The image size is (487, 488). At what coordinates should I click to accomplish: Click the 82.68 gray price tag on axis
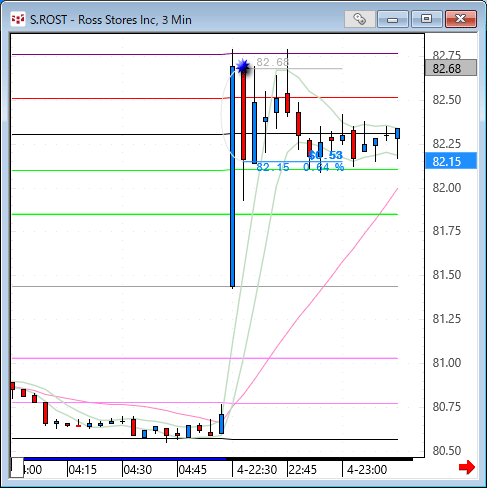click(451, 68)
